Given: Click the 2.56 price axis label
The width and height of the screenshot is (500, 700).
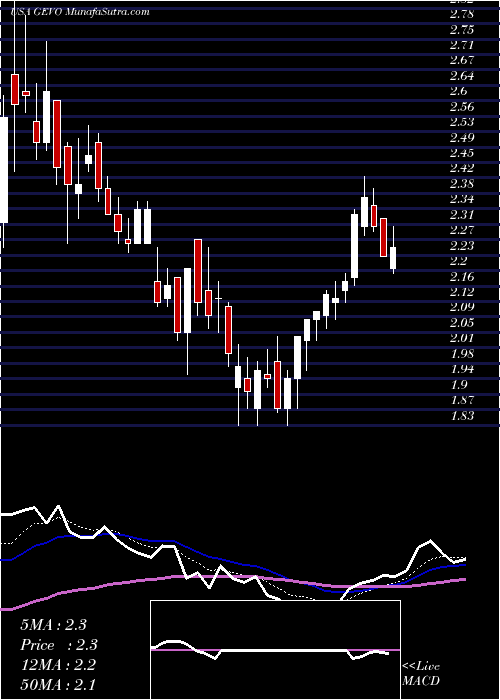Looking at the screenshot, I should (462, 107).
